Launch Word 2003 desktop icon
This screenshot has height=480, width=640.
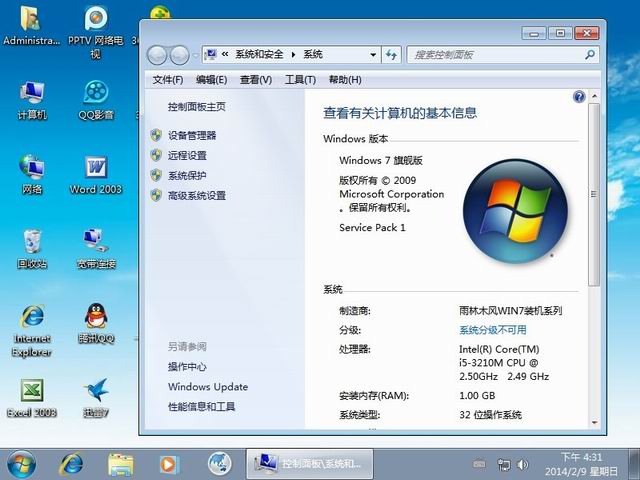tap(96, 174)
